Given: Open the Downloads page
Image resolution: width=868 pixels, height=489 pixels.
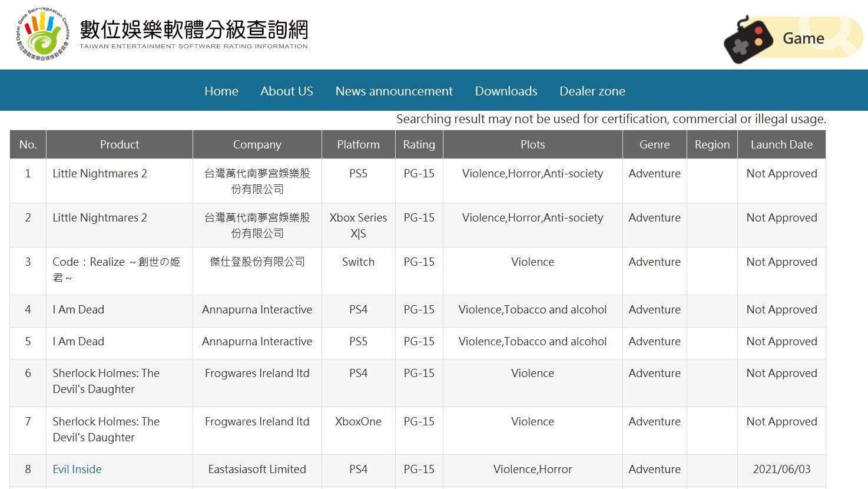Looking at the screenshot, I should [506, 91].
